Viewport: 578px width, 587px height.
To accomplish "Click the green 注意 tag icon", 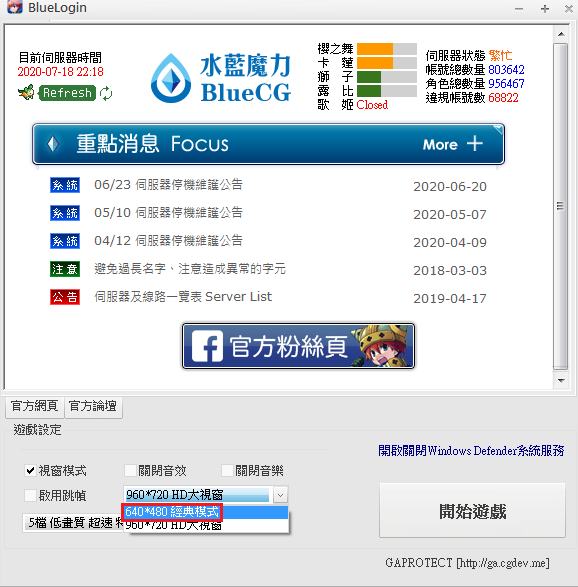I will 65,269.
